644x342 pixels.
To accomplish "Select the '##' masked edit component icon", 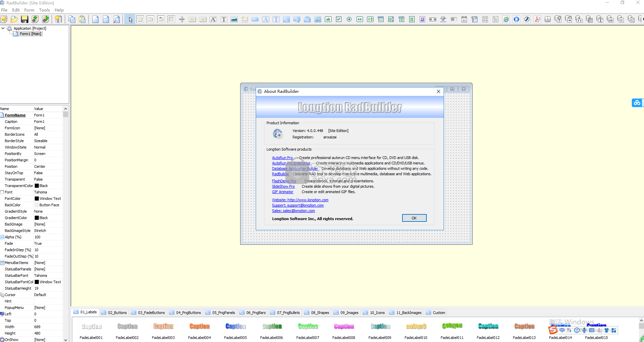I will click(x=360, y=19).
